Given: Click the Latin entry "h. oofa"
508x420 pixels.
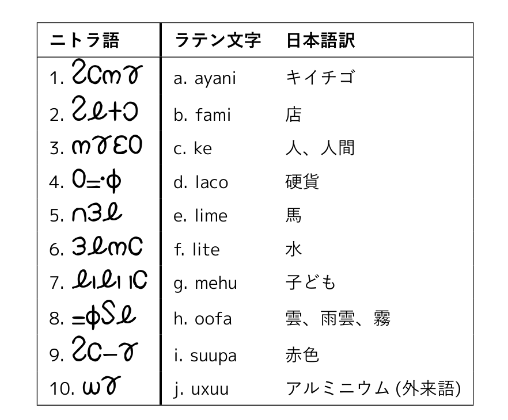Looking at the screenshot, I should 202,318.
